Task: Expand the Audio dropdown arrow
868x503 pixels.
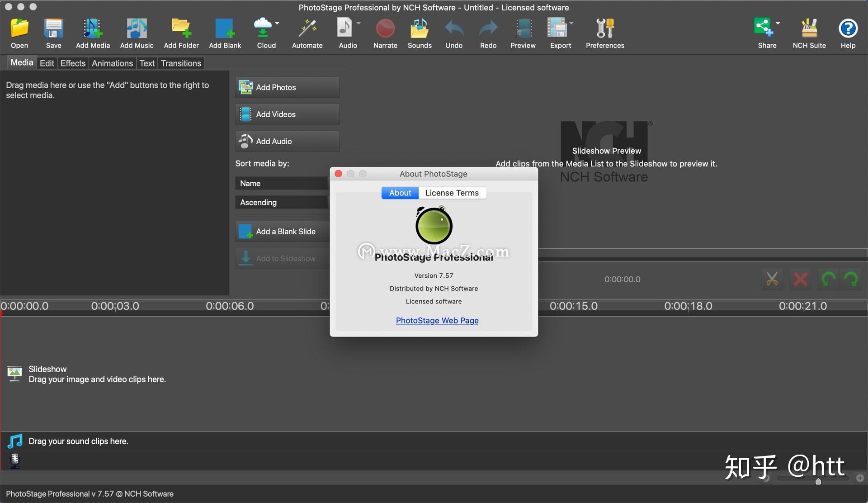Action: 359,23
